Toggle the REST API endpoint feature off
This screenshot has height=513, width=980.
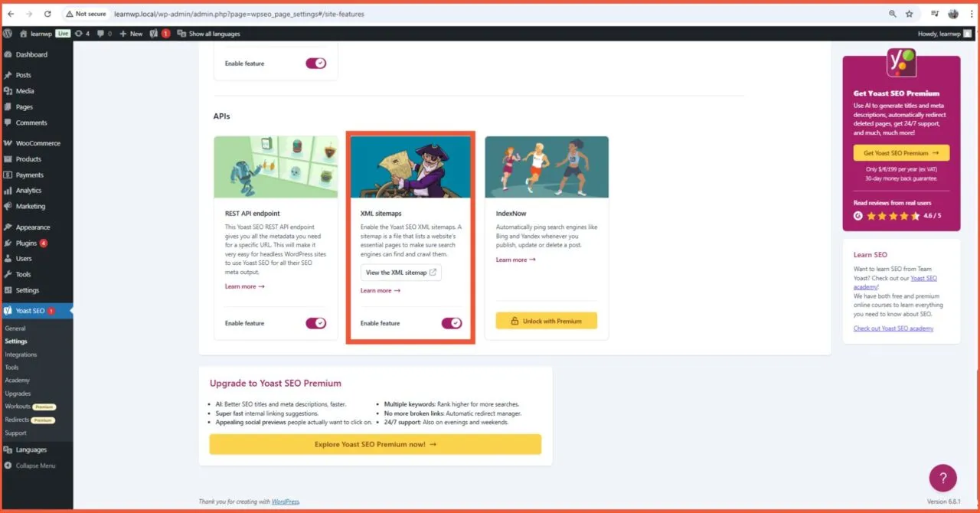click(316, 323)
